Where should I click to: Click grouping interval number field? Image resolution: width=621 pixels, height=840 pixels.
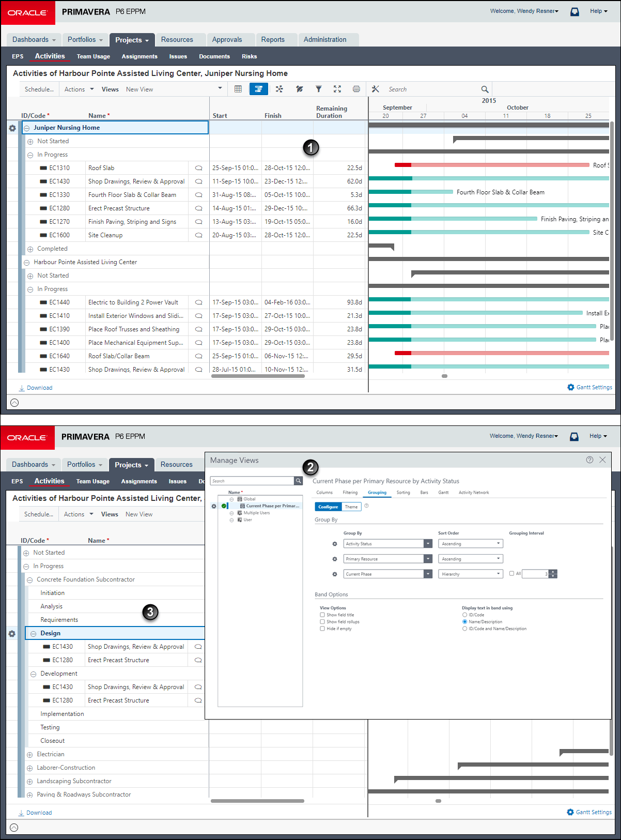[535, 574]
